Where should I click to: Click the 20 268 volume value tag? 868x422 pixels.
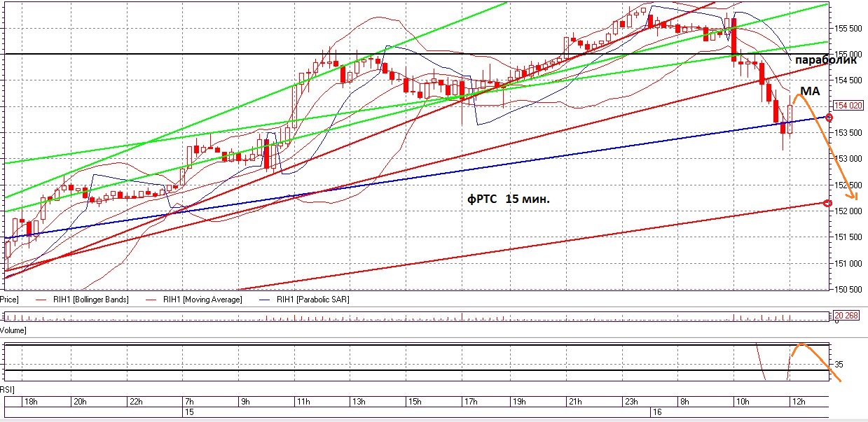click(848, 315)
